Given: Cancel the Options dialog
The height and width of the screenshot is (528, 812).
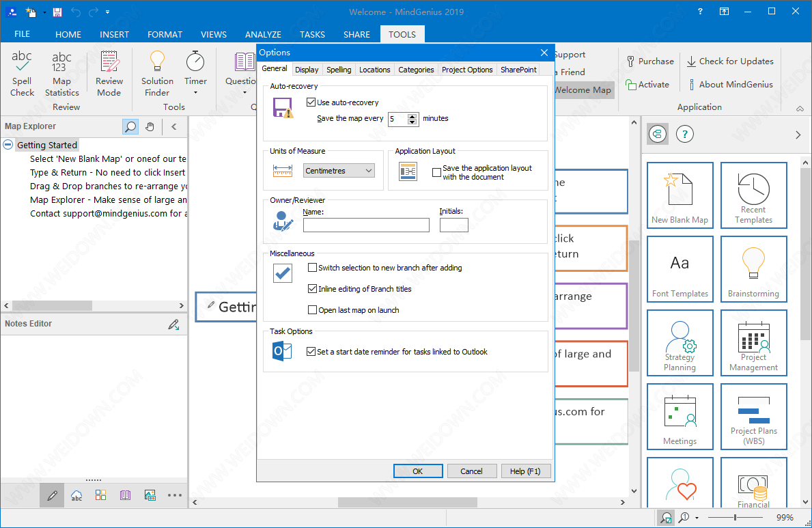Looking at the screenshot, I should (x=471, y=471).
